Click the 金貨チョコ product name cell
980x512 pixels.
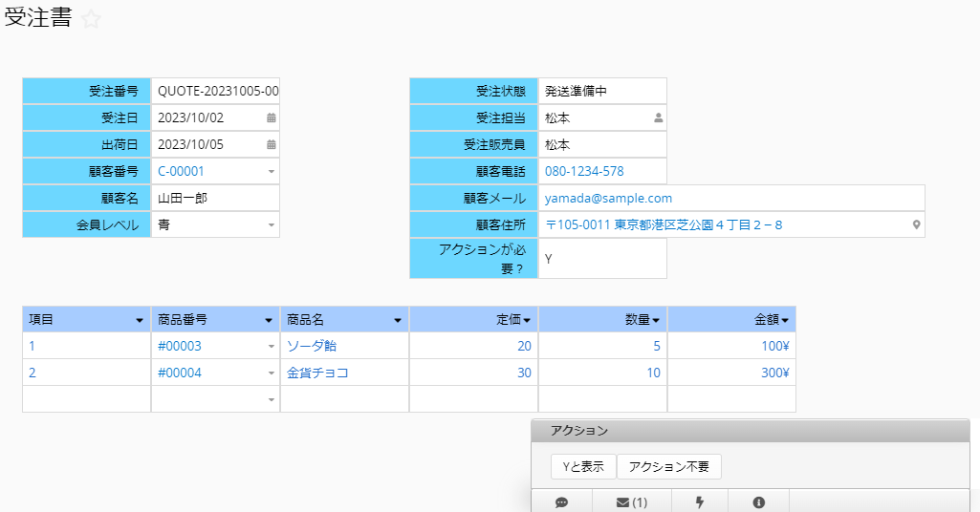[x=317, y=373]
